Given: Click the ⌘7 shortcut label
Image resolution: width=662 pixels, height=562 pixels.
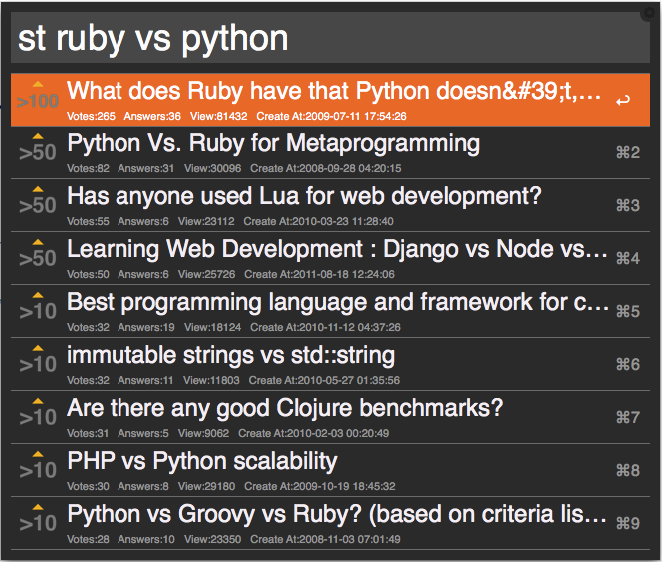Looking at the screenshot, I should tap(628, 418).
